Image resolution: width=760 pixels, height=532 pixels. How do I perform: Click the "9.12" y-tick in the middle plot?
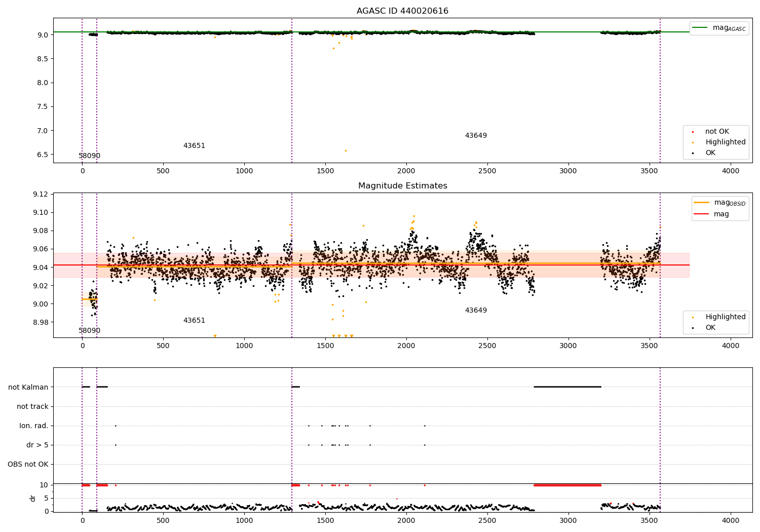tap(41, 194)
